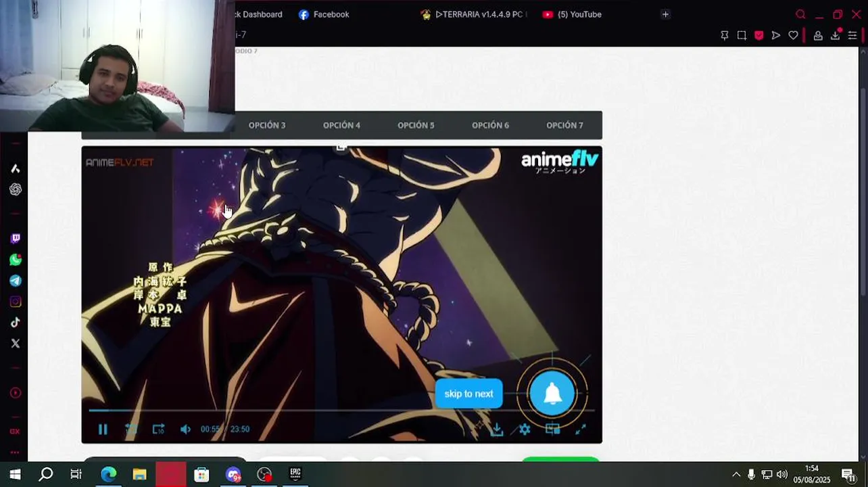
Task: Open the browser downloads icon
Action: [x=836, y=35]
